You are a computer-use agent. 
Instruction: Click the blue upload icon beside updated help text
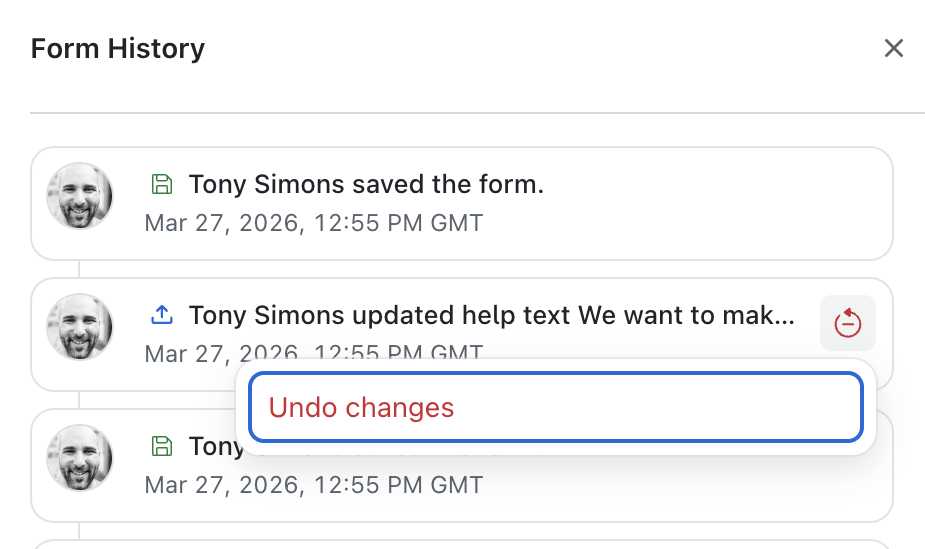[161, 316]
